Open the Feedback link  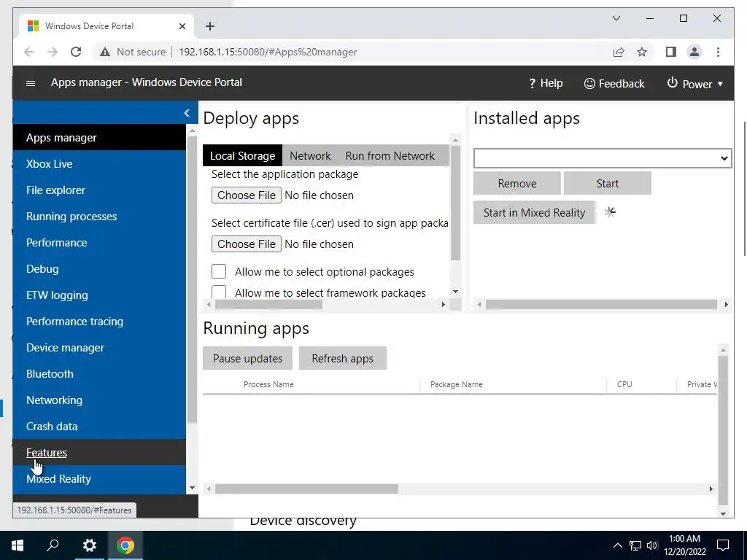614,83
